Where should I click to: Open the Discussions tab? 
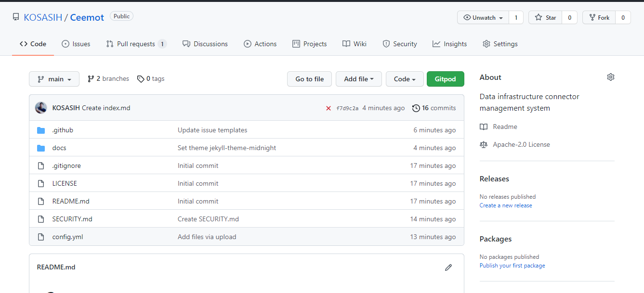(205, 44)
